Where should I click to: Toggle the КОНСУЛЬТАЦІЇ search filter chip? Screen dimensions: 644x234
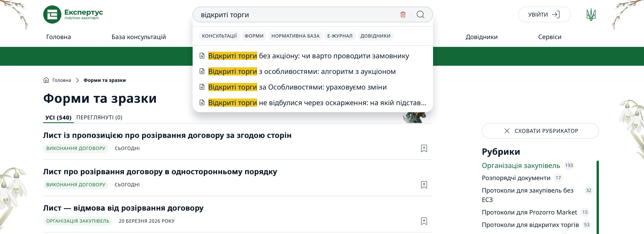click(x=219, y=36)
